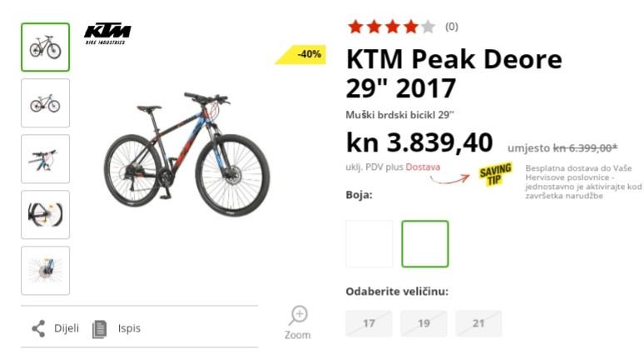Click the Saving Tip badge

[495, 174]
